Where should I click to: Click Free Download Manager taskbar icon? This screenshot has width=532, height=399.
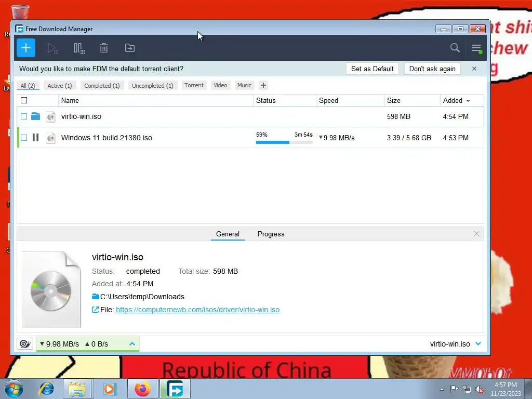click(x=175, y=389)
